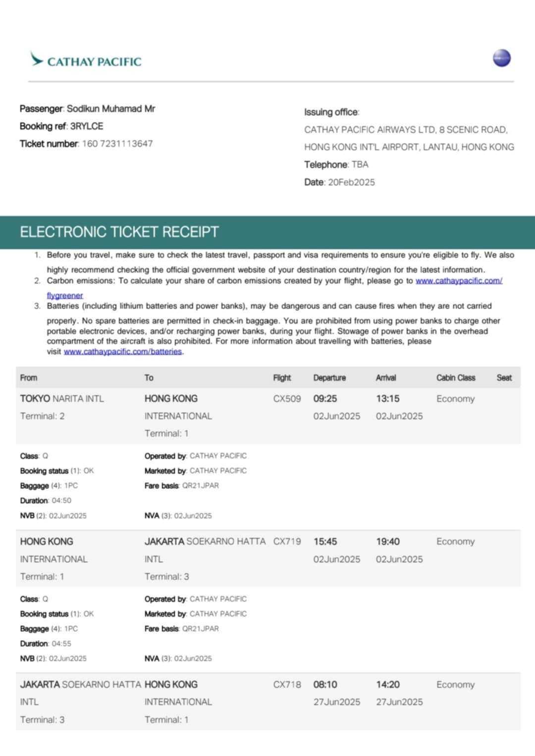Click the Electronic Ticket Receipt heading
The height and width of the screenshot is (756, 535).
coord(119,232)
